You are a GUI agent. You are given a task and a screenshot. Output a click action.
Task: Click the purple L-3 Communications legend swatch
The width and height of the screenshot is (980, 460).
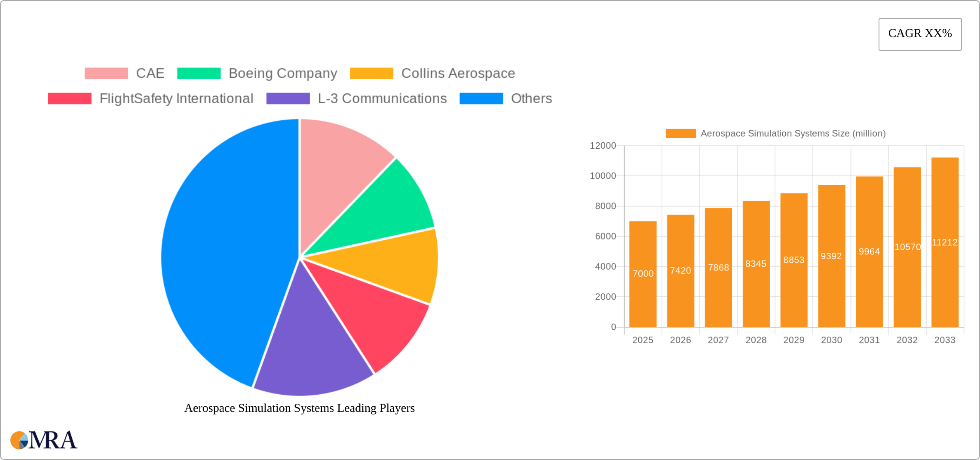tap(288, 98)
